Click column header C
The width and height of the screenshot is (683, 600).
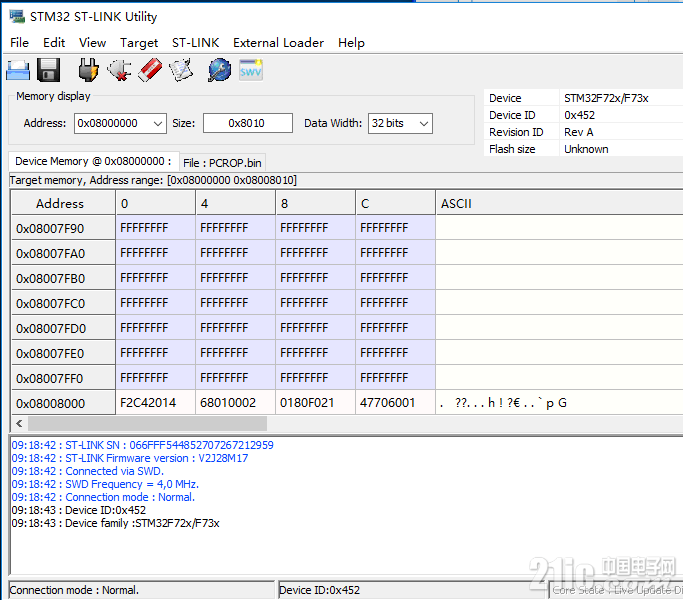coord(396,203)
